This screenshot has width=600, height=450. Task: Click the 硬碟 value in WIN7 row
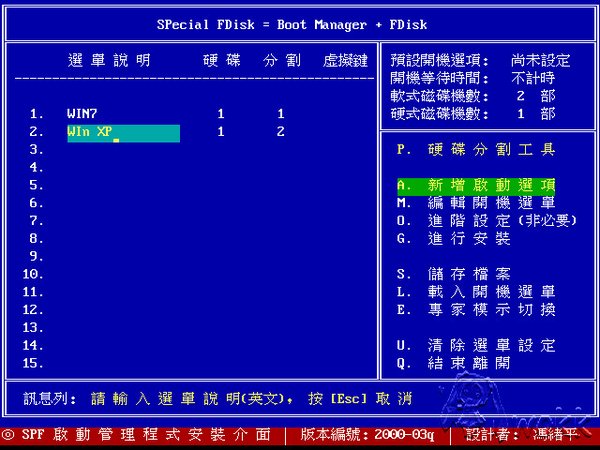pos(221,114)
